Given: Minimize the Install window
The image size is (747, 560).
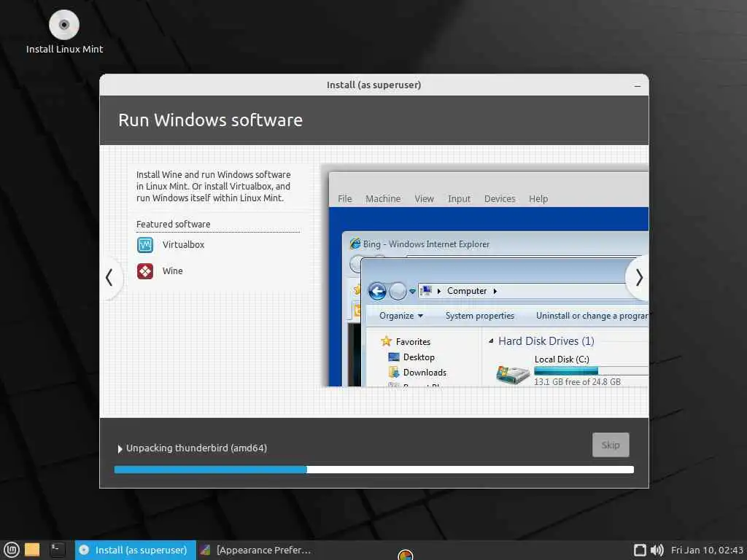Looking at the screenshot, I should [638, 86].
